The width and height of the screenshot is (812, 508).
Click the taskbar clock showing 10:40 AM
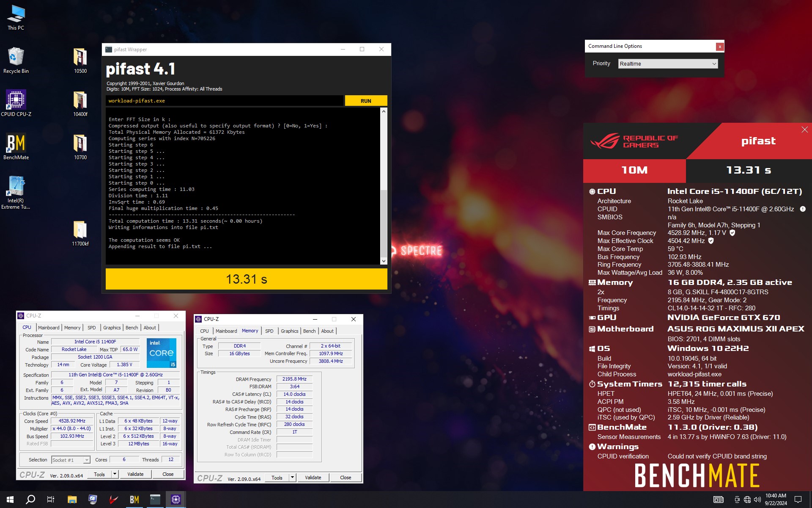[x=776, y=500]
